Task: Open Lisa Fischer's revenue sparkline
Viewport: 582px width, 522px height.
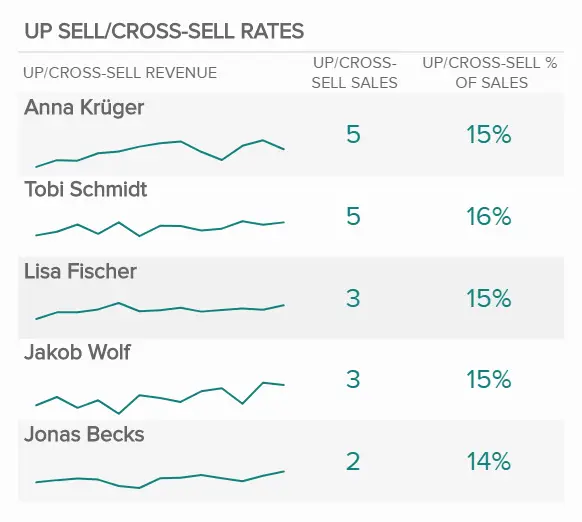Action: coord(160,311)
